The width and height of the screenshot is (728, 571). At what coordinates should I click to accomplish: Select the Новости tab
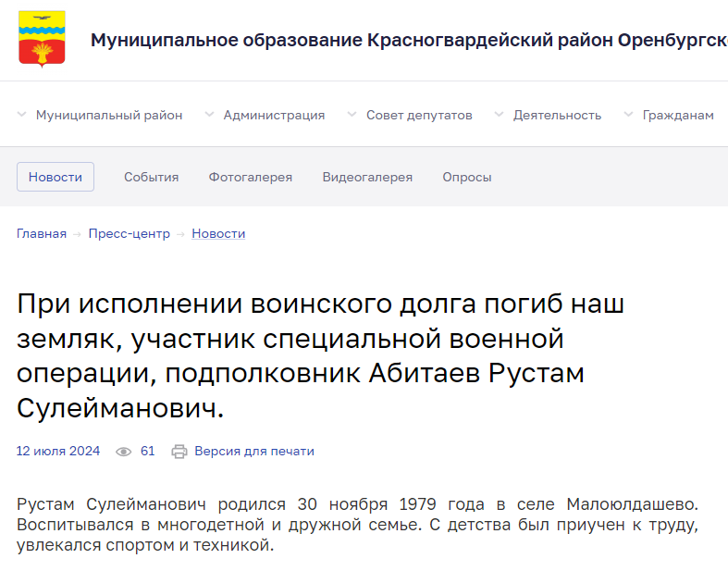(x=56, y=177)
